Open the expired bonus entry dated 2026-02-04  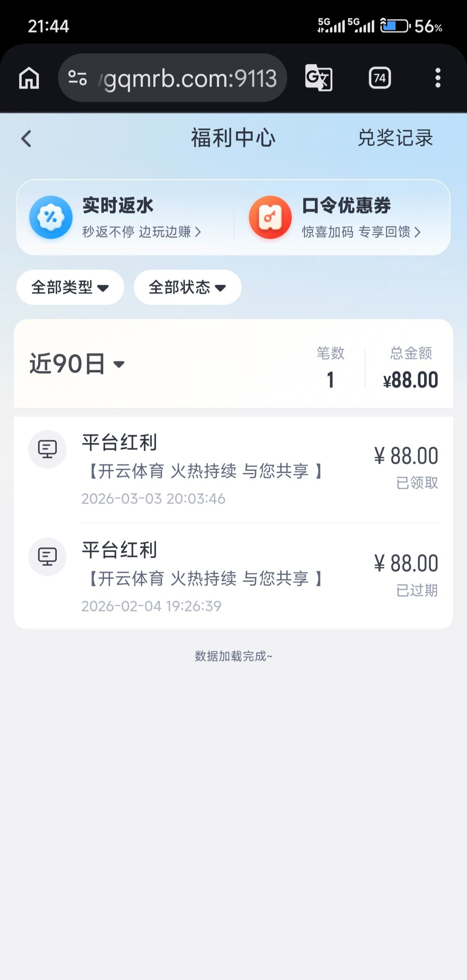click(234, 577)
